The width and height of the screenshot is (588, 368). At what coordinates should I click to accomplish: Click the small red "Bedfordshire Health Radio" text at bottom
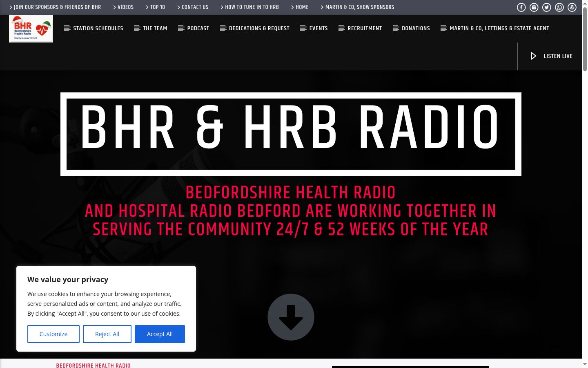click(94, 365)
